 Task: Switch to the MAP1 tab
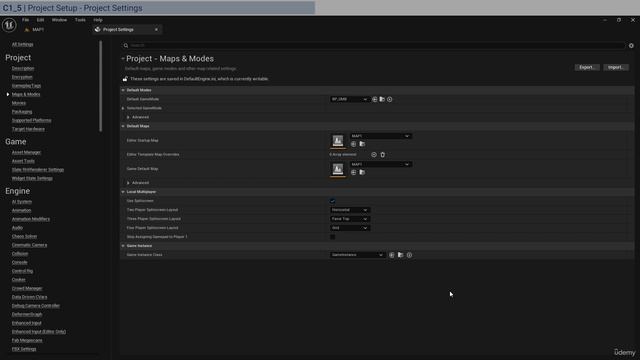pos(38,30)
